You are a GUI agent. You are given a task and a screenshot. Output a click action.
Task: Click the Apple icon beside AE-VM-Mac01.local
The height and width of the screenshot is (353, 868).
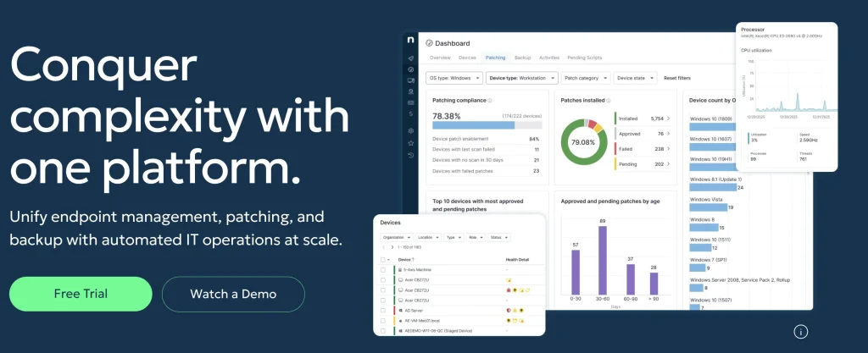pyautogui.click(x=400, y=320)
